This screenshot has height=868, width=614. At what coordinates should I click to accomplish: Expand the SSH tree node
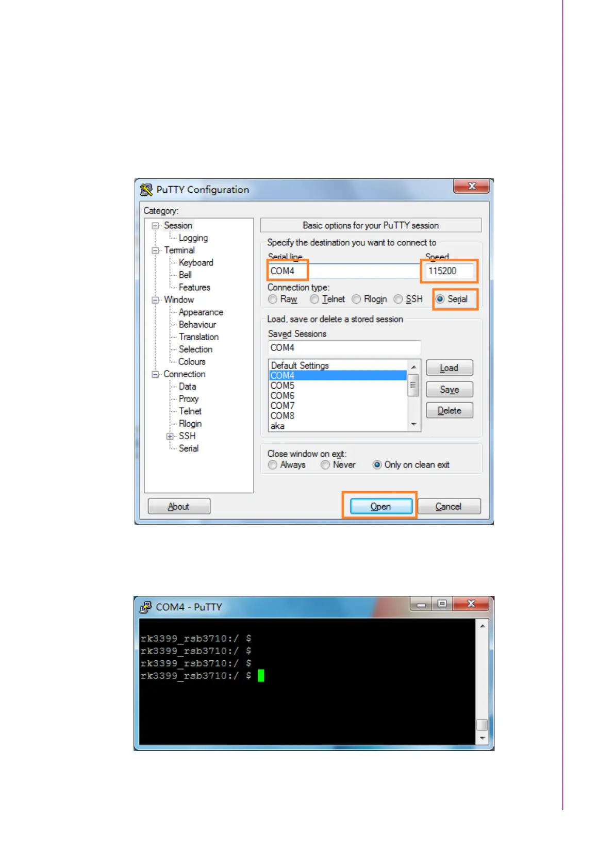click(170, 436)
